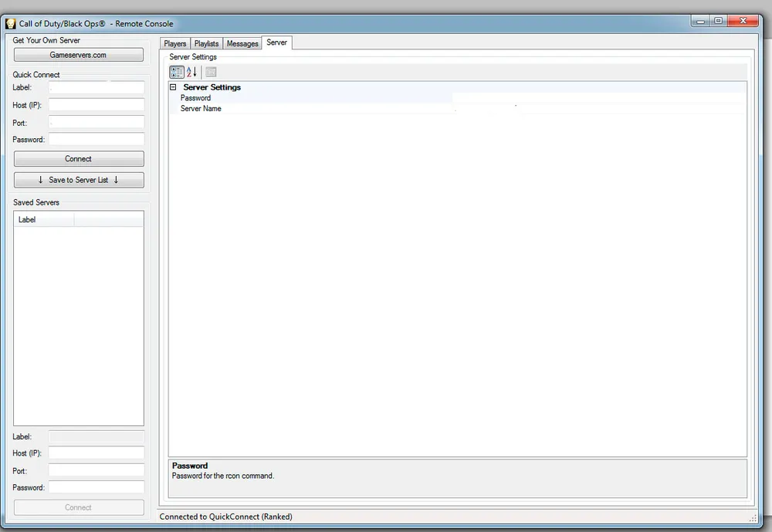
Task: Open the Messages tab
Action: pos(242,43)
